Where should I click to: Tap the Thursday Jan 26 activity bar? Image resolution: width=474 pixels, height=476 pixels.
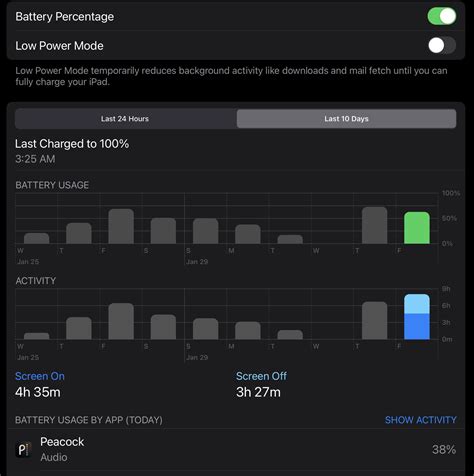click(79, 328)
